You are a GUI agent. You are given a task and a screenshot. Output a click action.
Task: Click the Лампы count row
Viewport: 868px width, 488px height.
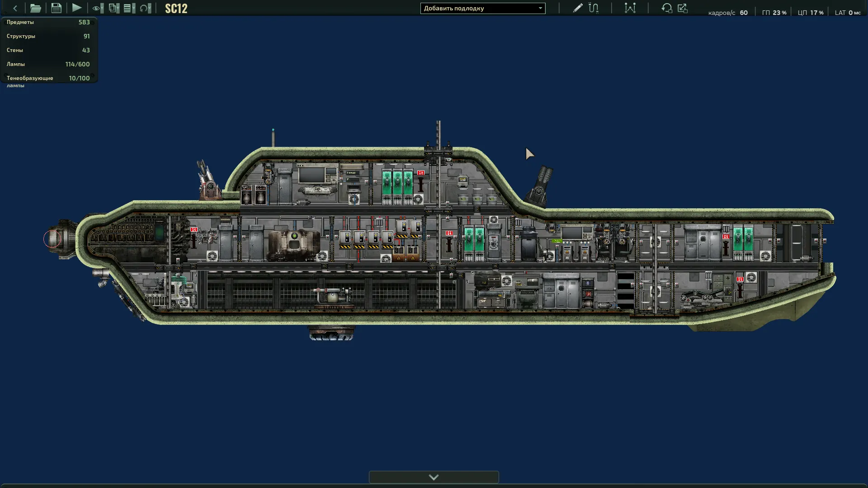coord(48,64)
